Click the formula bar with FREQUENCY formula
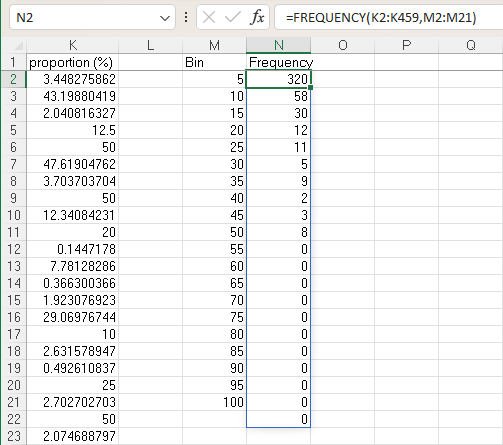The width and height of the screenshot is (503, 445). 389,17
